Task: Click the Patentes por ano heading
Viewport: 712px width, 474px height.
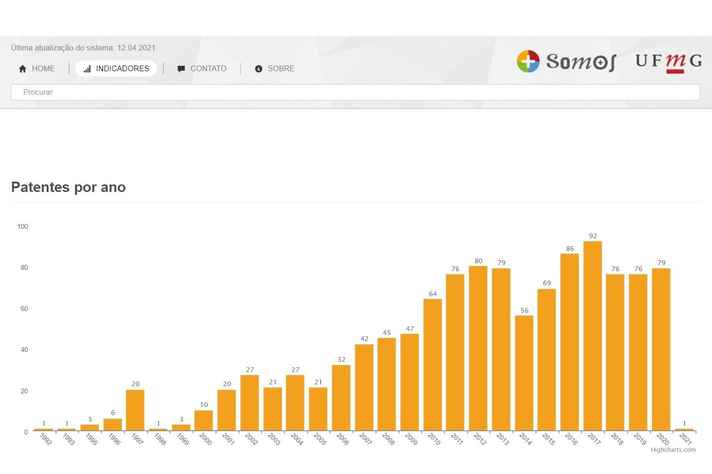Action: click(x=69, y=187)
